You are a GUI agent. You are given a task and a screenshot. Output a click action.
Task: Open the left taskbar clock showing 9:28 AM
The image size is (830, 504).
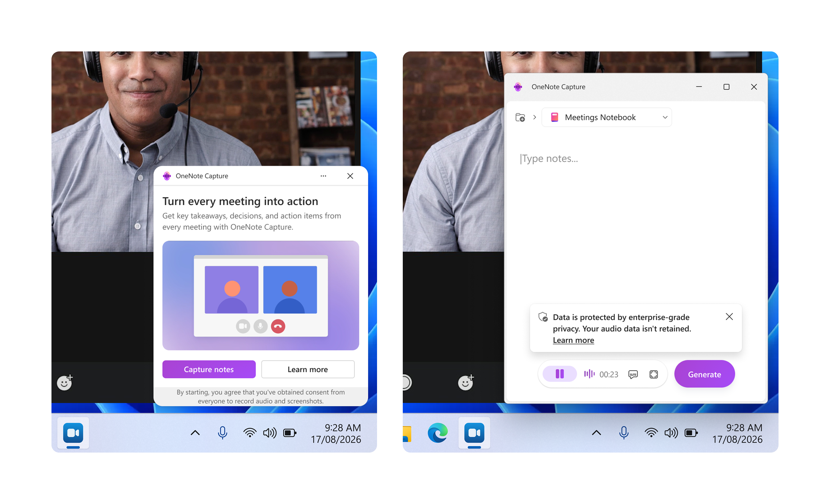point(336,433)
